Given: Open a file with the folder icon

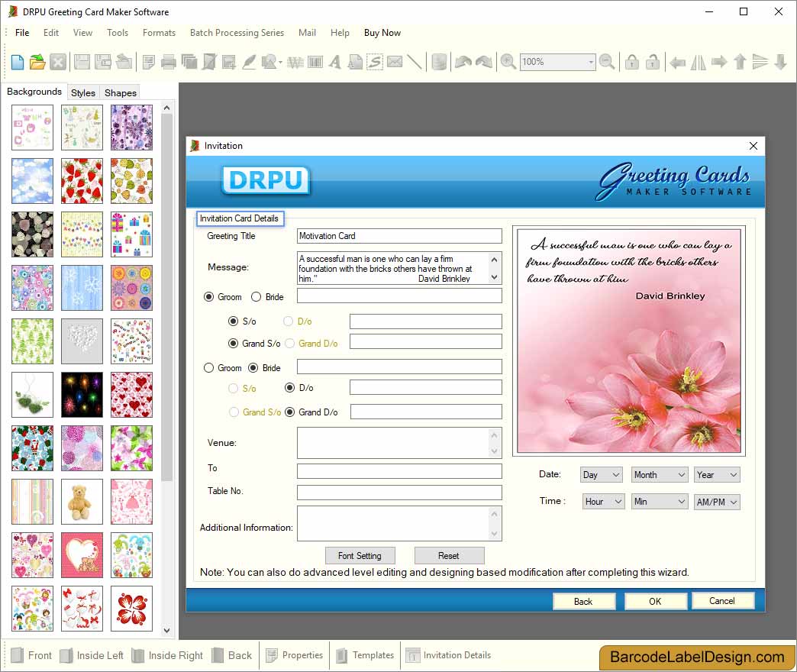Looking at the screenshot, I should tap(37, 62).
